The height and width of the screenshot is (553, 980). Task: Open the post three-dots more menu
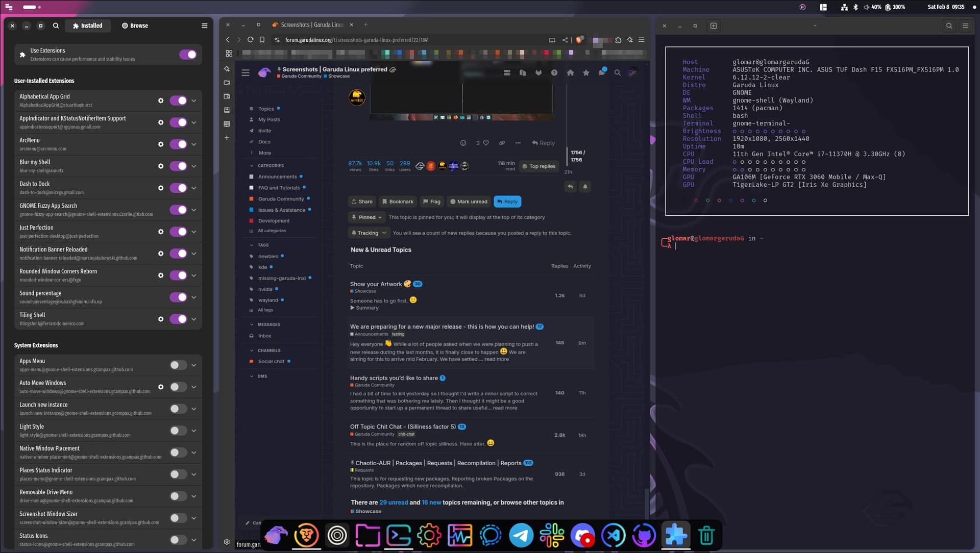coord(518,143)
